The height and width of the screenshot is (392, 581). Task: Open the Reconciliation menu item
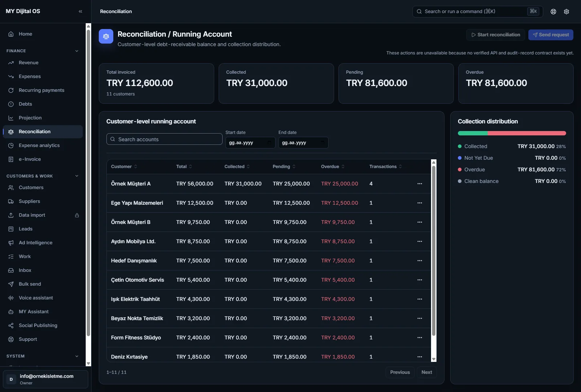(x=43, y=132)
